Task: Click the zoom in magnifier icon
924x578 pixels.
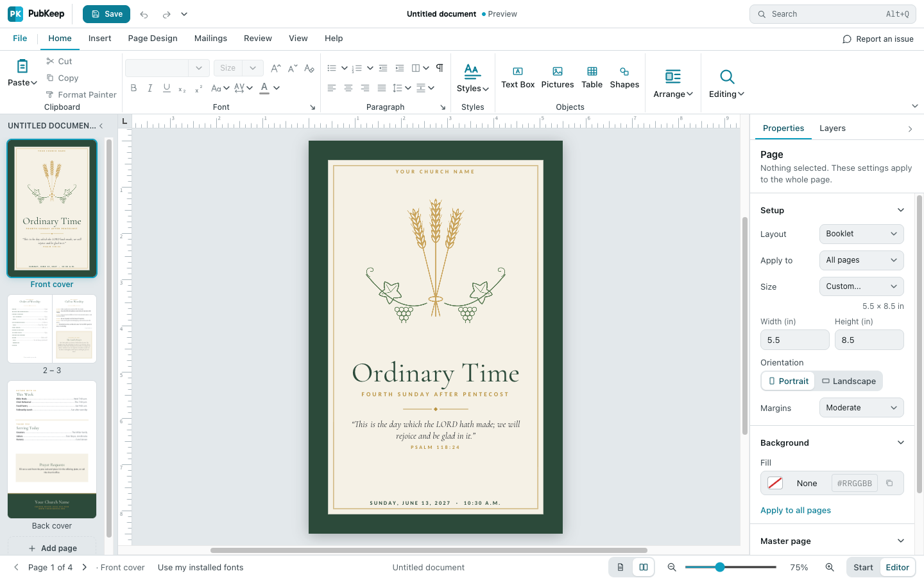Action: pos(830,567)
